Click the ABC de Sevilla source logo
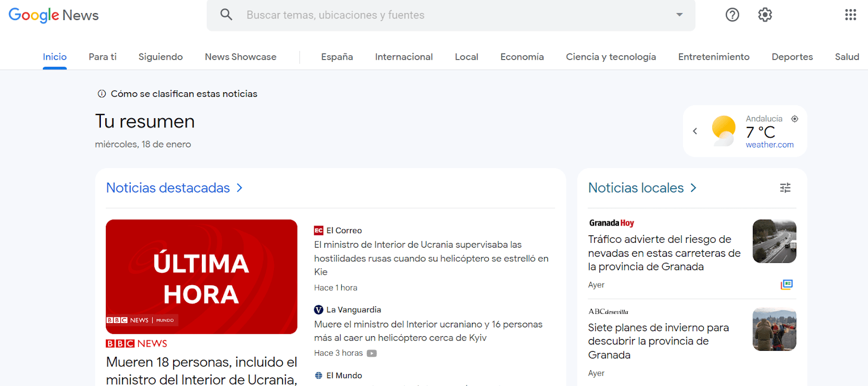 click(608, 311)
